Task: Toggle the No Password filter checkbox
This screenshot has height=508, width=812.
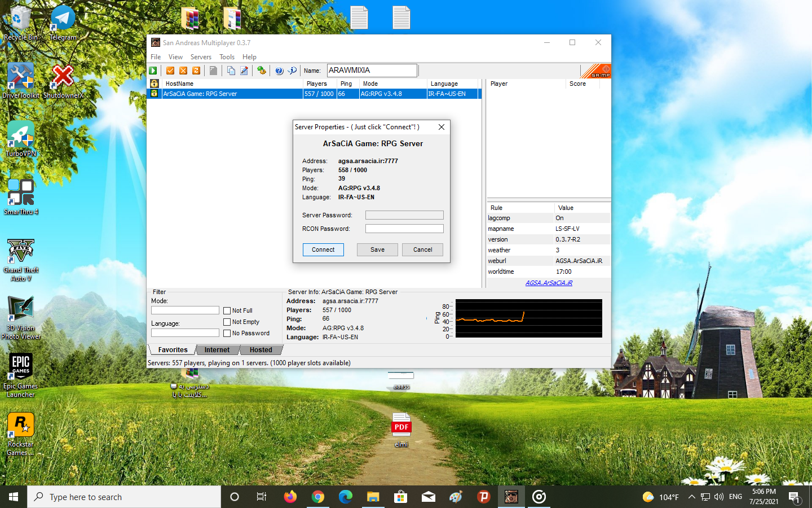Action: [227, 334]
